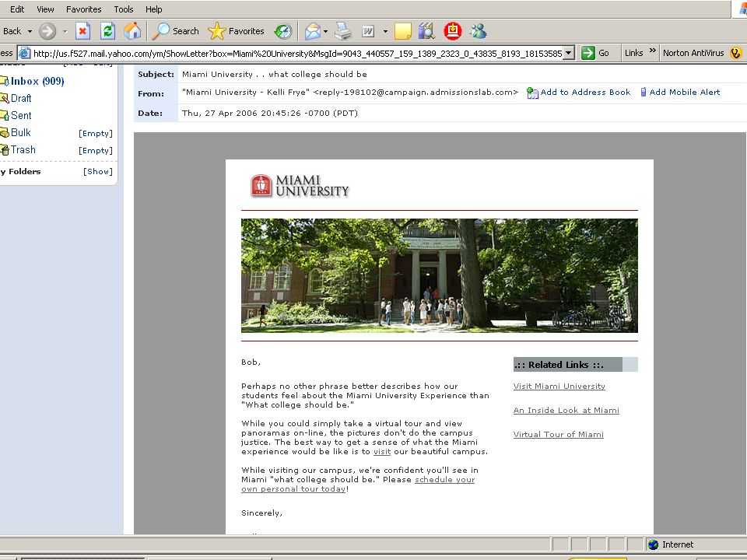The height and width of the screenshot is (560, 747).
Task: Click the Stop toolbar icon
Action: pyautogui.click(x=82, y=31)
